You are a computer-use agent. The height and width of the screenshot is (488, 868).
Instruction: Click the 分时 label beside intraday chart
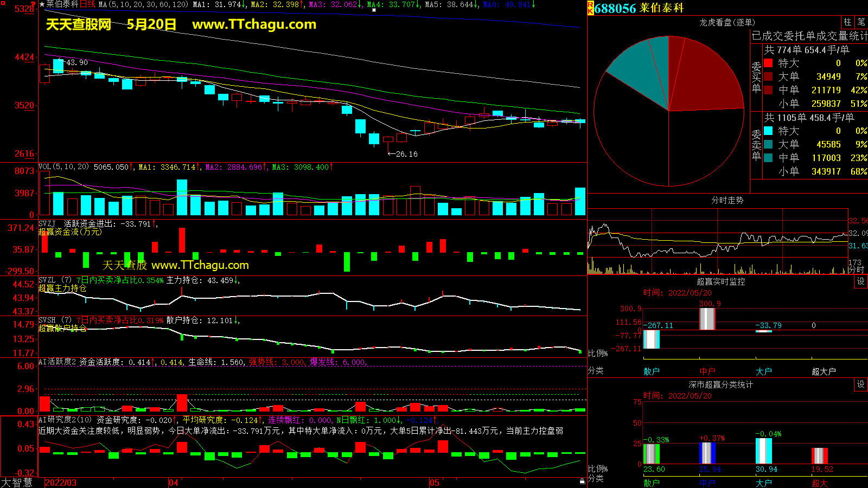coord(856,269)
